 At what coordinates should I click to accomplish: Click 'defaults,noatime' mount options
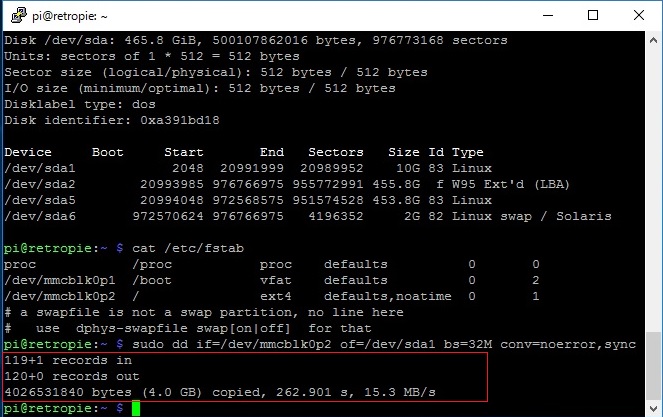[x=388, y=296]
